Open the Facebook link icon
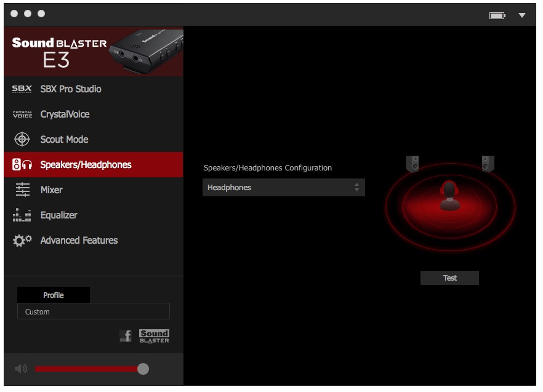The width and height of the screenshot is (543, 392). click(x=126, y=336)
